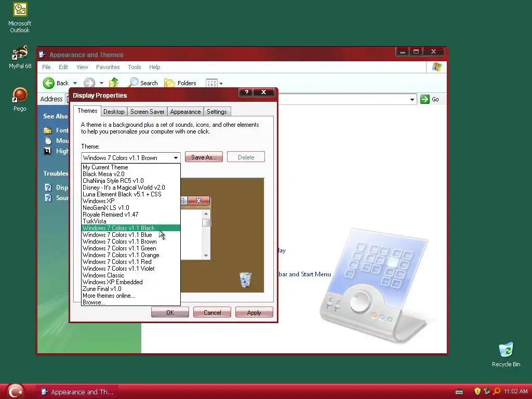Select Black Mesa v2.0 theme
This screenshot has width=532, height=399.
point(131,174)
